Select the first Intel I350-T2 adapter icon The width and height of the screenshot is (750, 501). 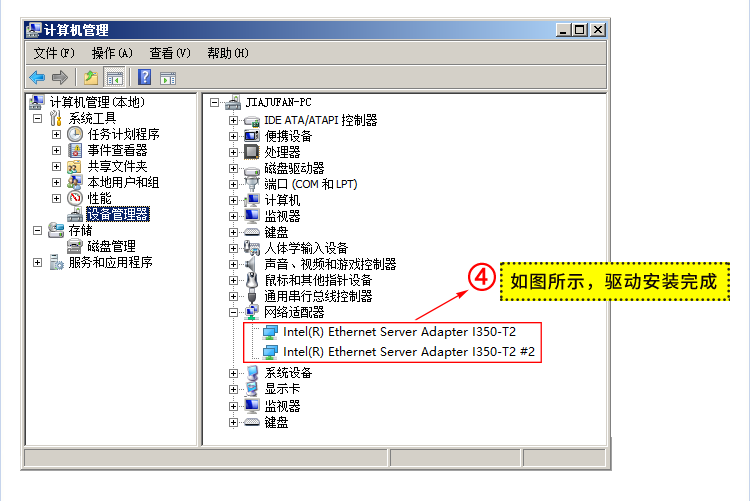(x=270, y=332)
